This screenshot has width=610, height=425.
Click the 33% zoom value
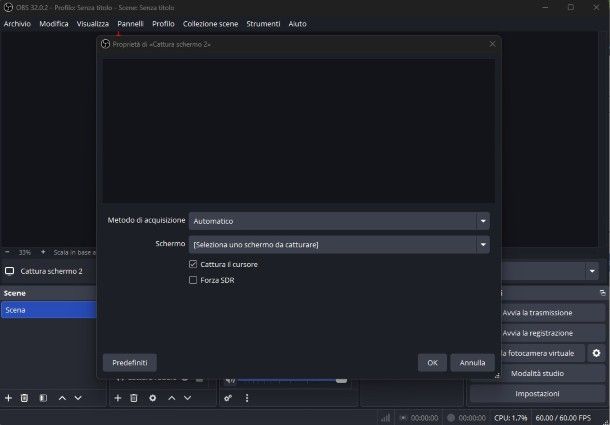click(25, 252)
